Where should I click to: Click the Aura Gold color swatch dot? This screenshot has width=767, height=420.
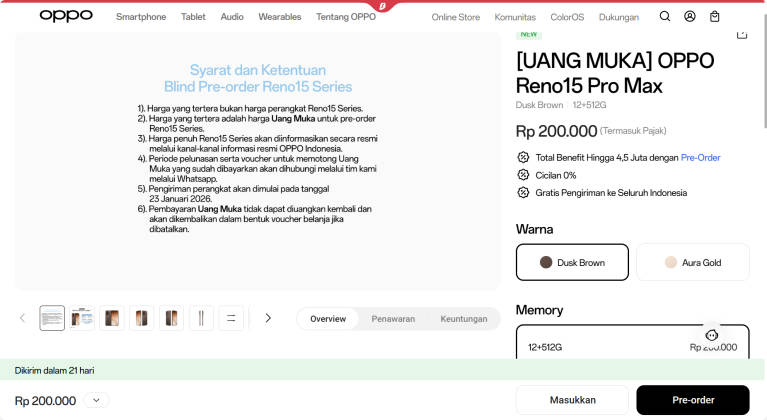[671, 262]
